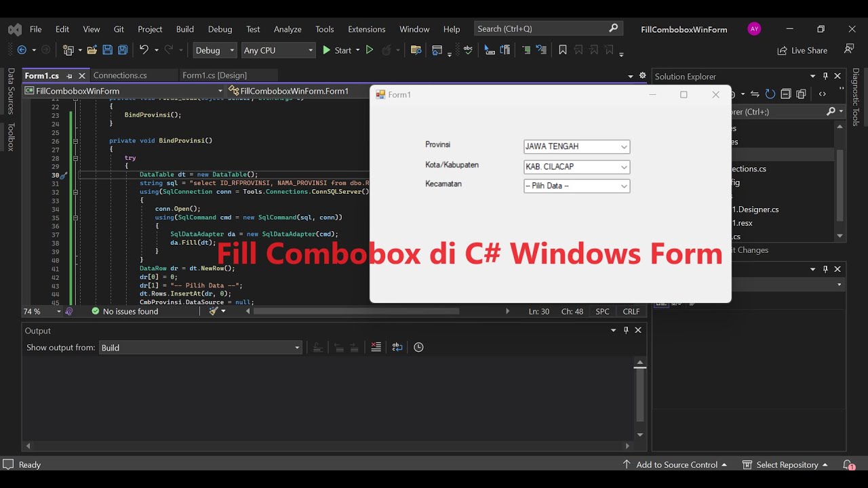Pin the Form1.cs tab
Image resolution: width=868 pixels, height=488 pixels.
[x=69, y=76]
